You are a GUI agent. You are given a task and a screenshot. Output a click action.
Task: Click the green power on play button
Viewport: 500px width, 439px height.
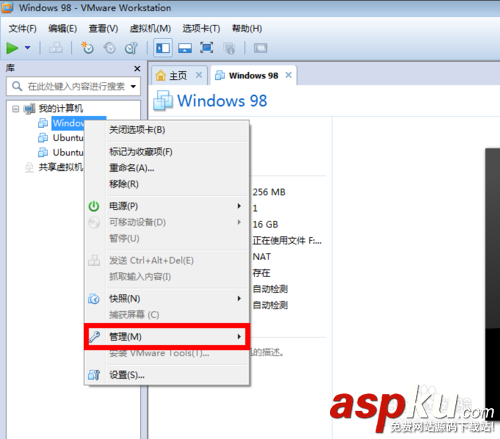[x=12, y=48]
